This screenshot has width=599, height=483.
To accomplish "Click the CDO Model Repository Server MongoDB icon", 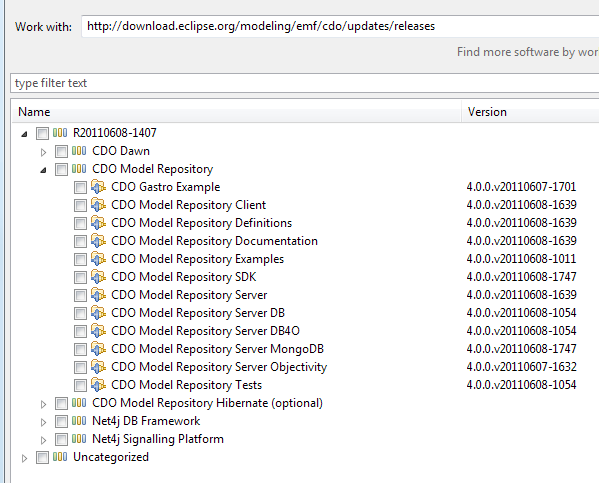I will pyautogui.click(x=98, y=349).
